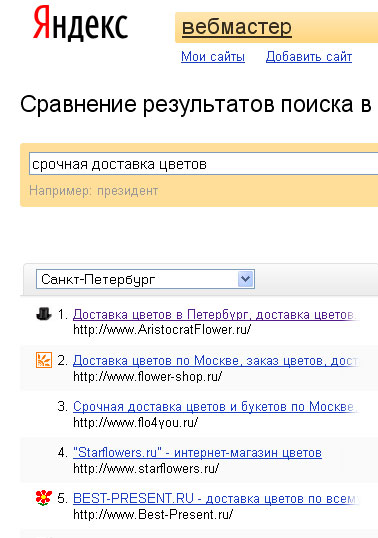Click the http://www.starflowers.ru/ URL text
Viewport: 378px width, 538px height.
[x=146, y=468]
